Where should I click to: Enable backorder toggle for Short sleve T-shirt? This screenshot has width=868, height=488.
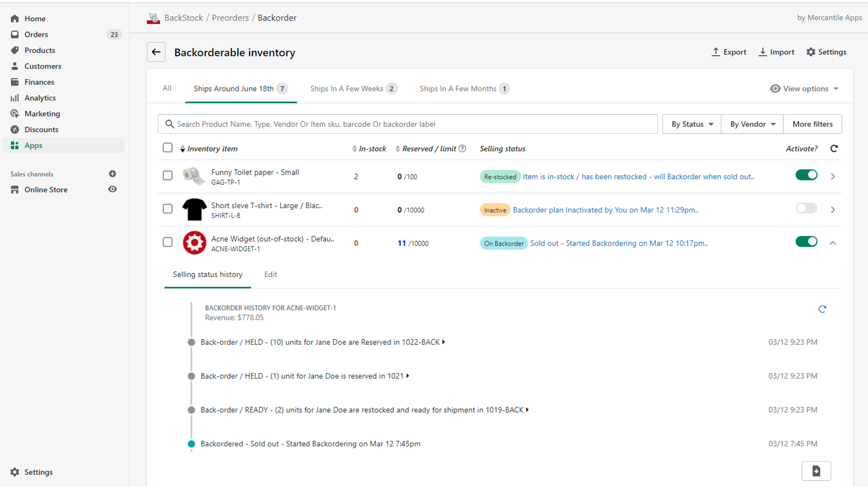(x=806, y=208)
